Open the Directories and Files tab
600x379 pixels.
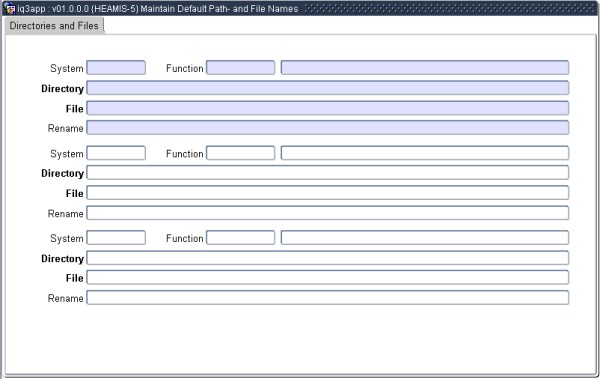(x=54, y=26)
